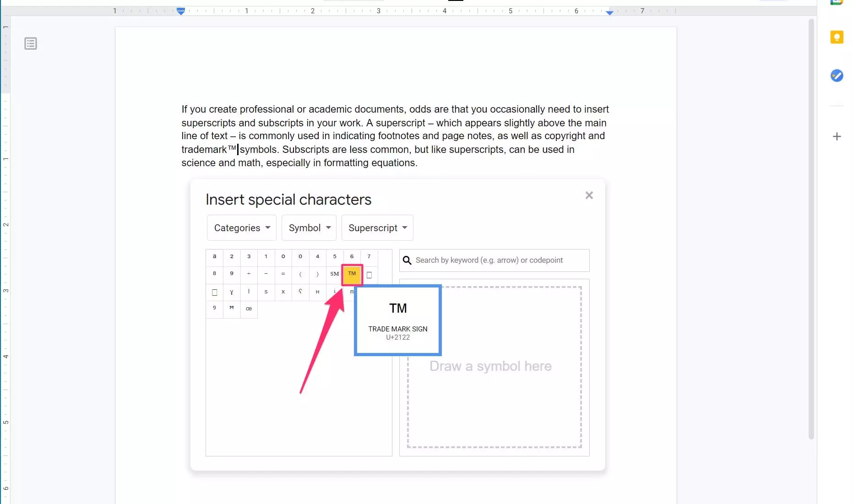Image resolution: width=853 pixels, height=504 pixels.
Task: Click the word "footnotes" in the paragraph
Action: point(398,136)
